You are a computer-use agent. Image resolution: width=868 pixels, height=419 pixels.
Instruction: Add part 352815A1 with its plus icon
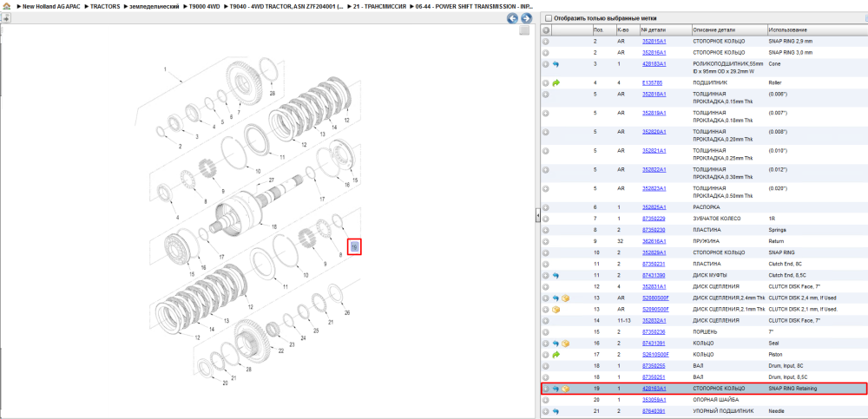[x=546, y=42]
